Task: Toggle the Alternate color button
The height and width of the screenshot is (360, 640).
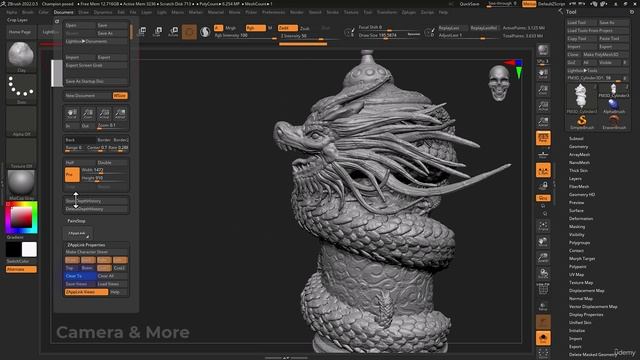Action: click(21, 269)
